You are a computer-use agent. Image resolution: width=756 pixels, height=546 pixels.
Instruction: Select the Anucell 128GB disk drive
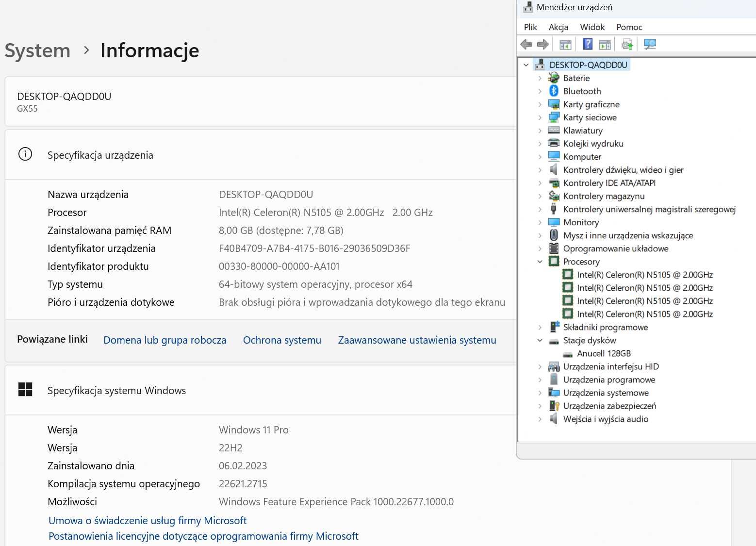[x=604, y=353]
